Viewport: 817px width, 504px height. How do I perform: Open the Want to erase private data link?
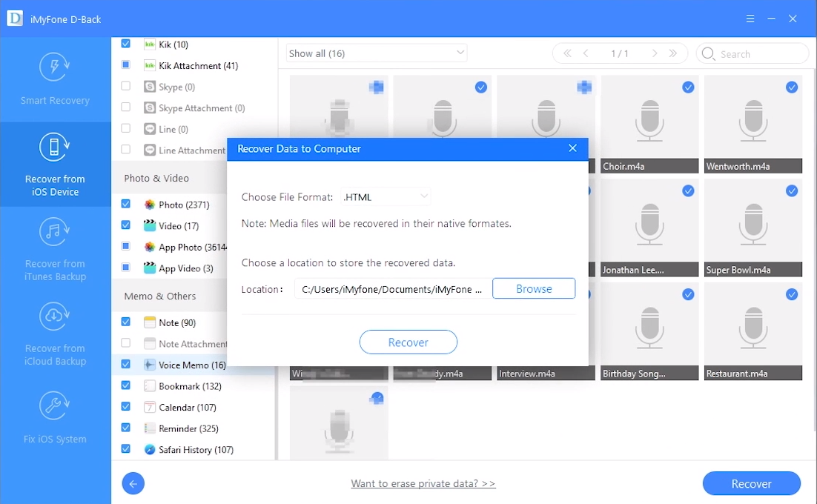[x=423, y=484]
